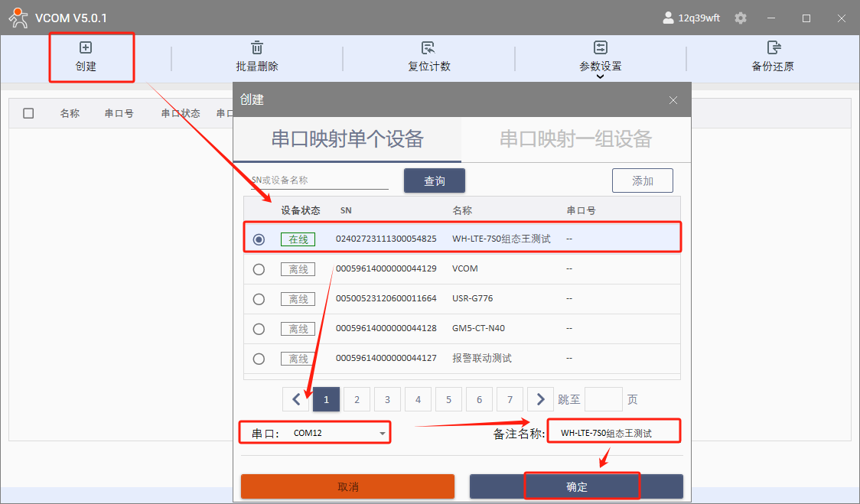
Task: Open settings via the gear icon
Action: click(740, 18)
